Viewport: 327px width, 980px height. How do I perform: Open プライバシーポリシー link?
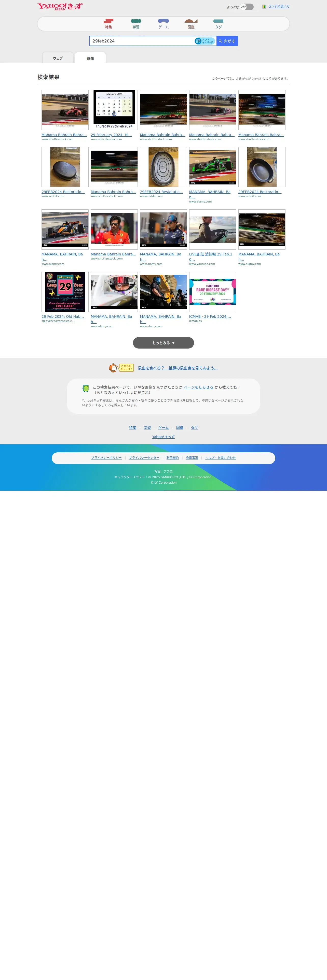point(106,458)
